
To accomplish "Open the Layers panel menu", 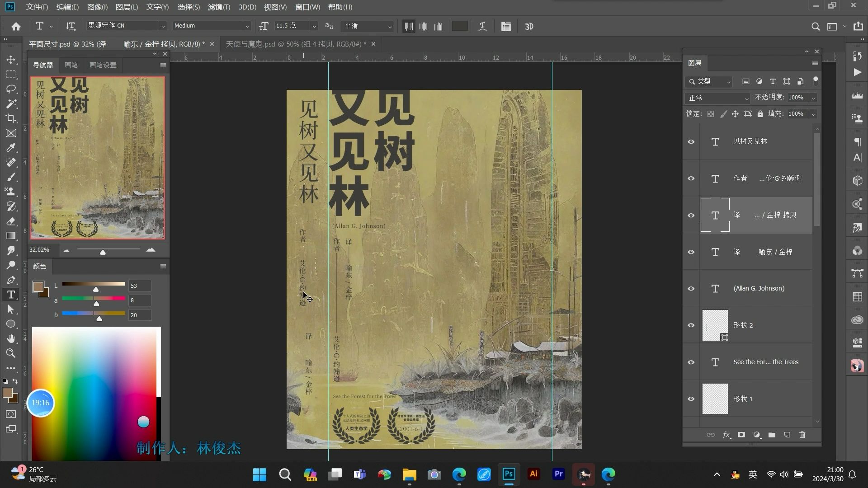I will pyautogui.click(x=815, y=63).
